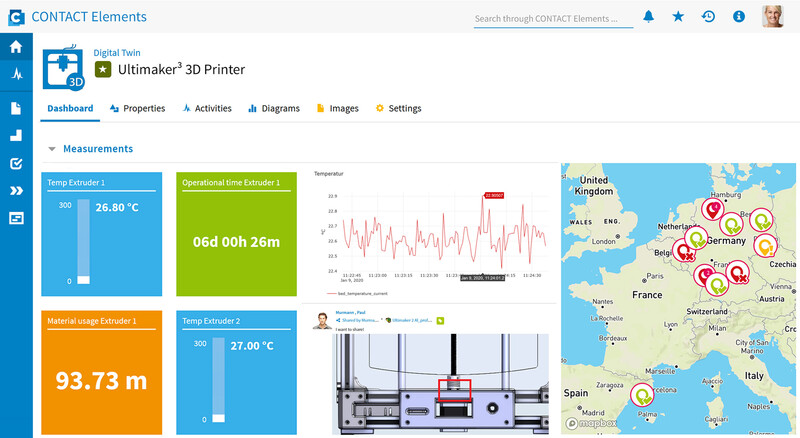The width and height of the screenshot is (800, 438).
Task: Open the user profile avatar
Action: click(772, 16)
